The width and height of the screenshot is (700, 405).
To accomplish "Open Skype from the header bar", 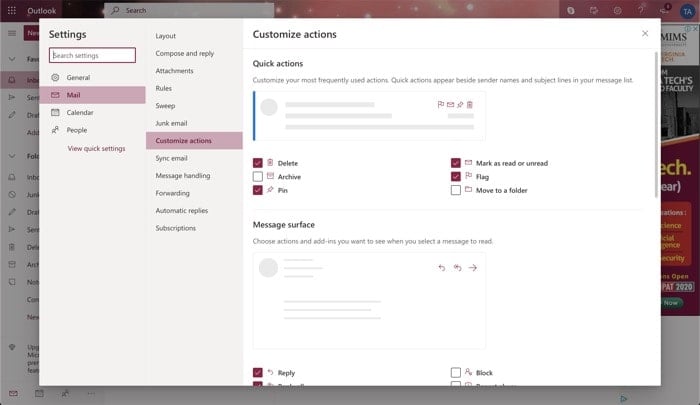I will (x=571, y=10).
